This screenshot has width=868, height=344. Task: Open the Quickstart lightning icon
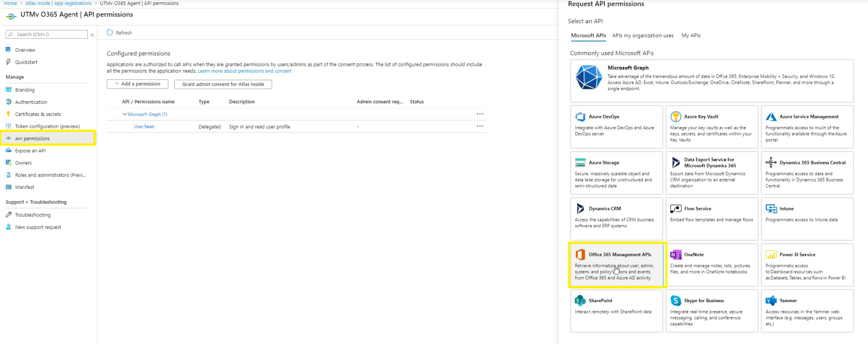(x=8, y=62)
